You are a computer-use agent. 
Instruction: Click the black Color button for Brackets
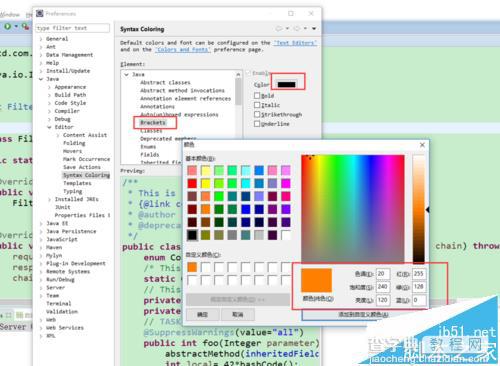287,84
